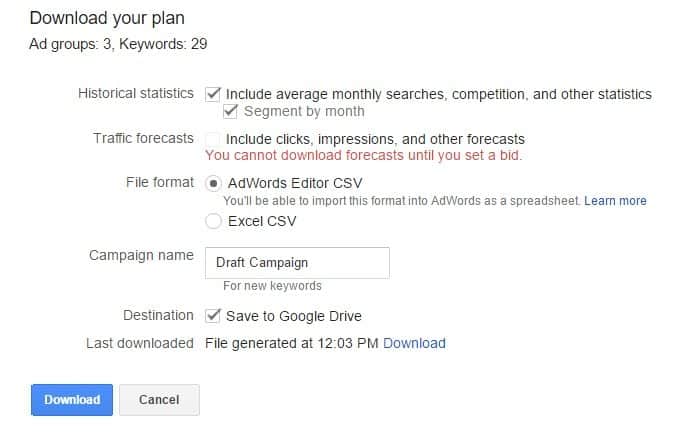Uncheck the Segment by month checkbox
The width and height of the screenshot is (700, 432).
click(232, 111)
